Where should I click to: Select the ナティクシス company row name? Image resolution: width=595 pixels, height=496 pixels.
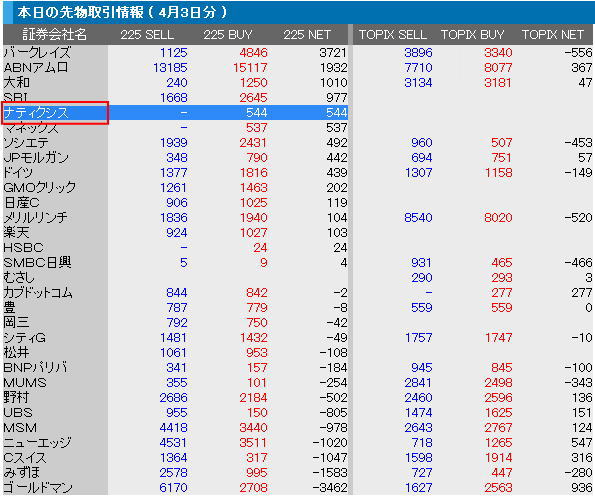pyautogui.click(x=36, y=113)
